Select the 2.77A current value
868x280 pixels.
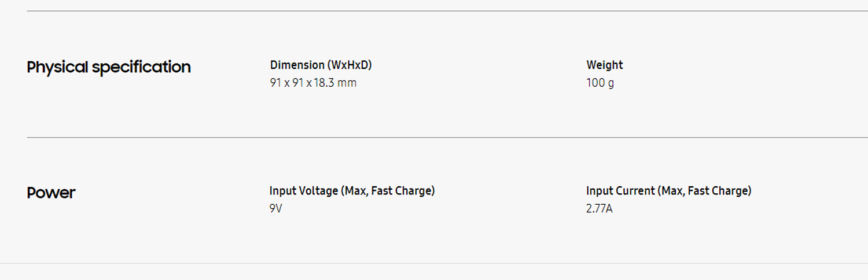pos(599,208)
